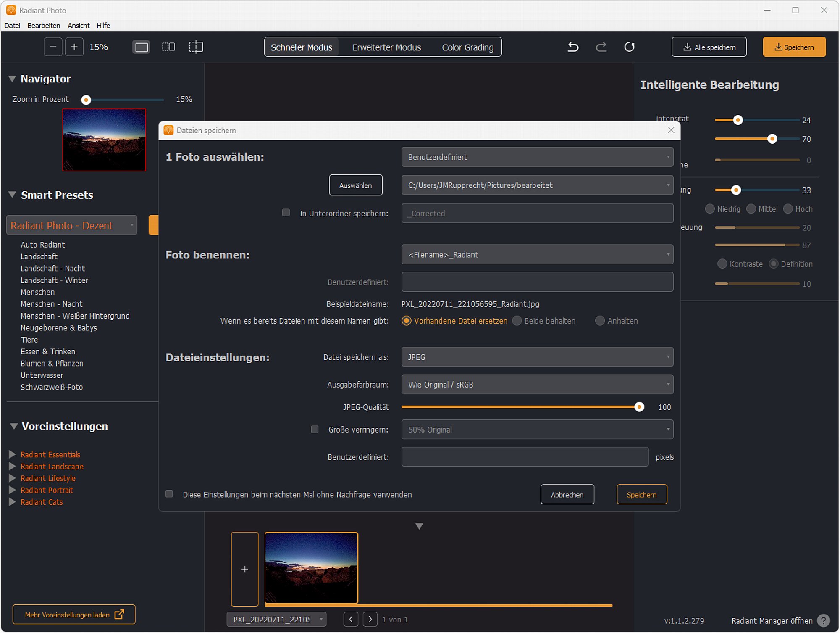
Task: Click the custom pixels size input field
Action: [525, 456]
